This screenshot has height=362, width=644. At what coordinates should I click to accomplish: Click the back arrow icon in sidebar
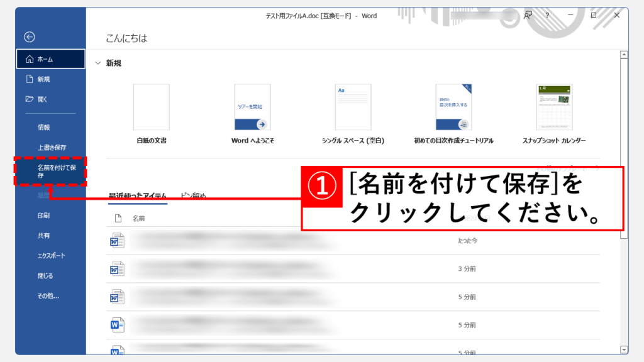pos(30,37)
